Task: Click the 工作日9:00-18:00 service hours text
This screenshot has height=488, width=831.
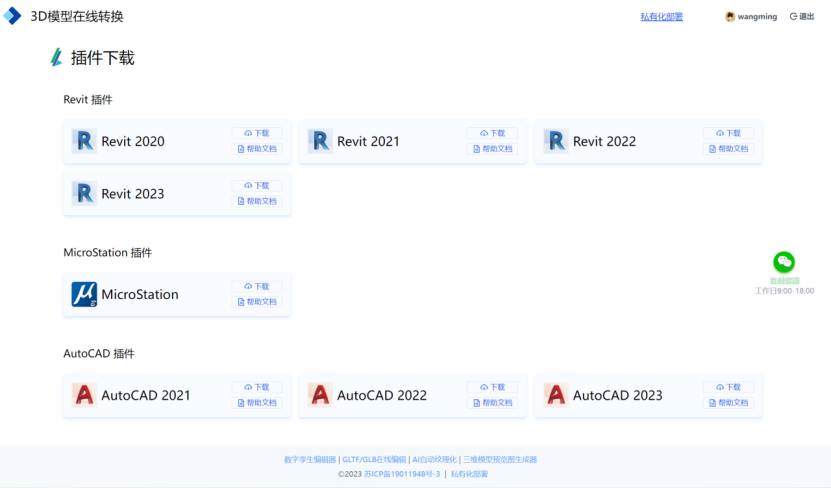Action: (784, 291)
